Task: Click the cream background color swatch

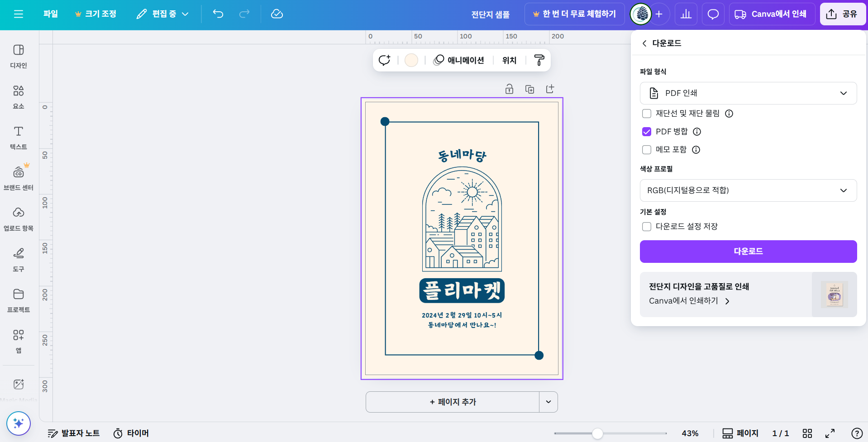Action: tap(411, 60)
